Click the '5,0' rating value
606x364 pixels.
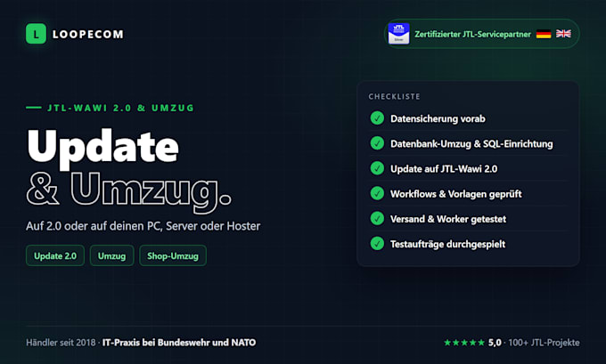tap(495, 343)
